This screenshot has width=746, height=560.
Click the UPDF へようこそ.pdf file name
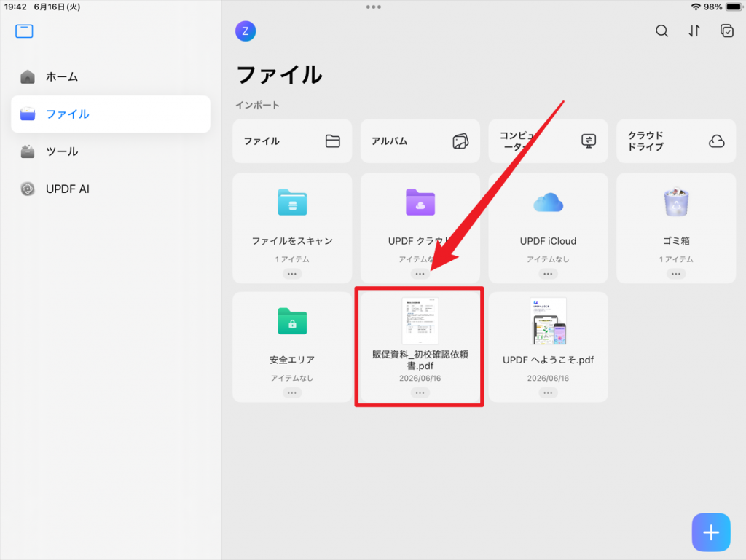pyautogui.click(x=548, y=360)
